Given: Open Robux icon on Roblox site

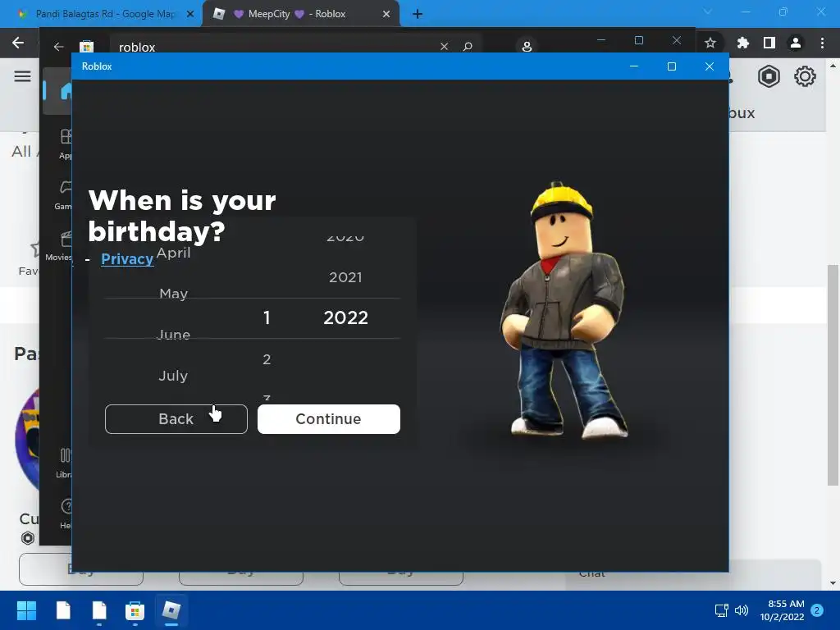Looking at the screenshot, I should click(769, 76).
